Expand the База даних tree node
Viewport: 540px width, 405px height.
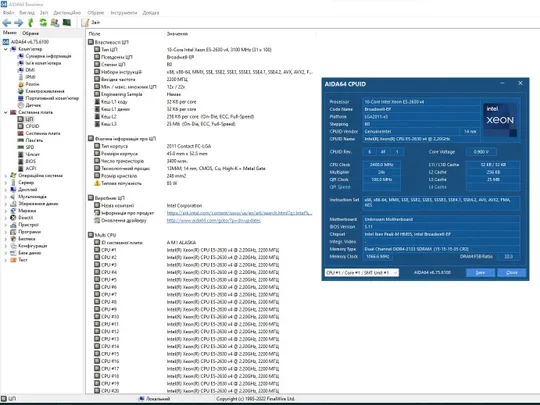pyautogui.click(x=6, y=253)
